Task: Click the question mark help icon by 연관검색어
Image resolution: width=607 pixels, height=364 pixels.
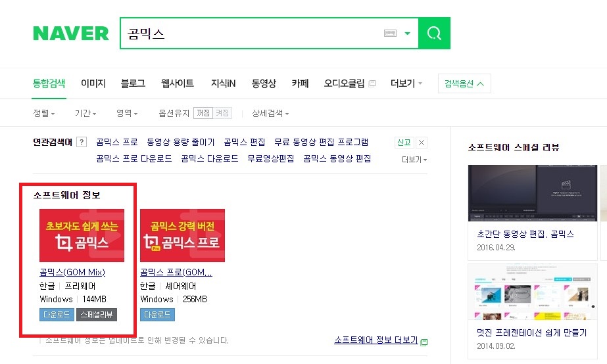Action: (82, 142)
